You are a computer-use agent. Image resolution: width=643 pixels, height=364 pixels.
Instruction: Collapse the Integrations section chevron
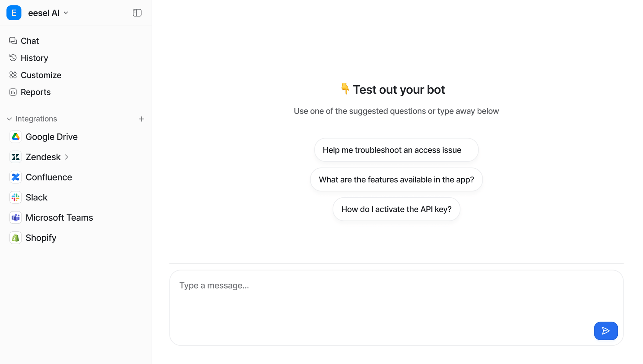click(x=9, y=119)
